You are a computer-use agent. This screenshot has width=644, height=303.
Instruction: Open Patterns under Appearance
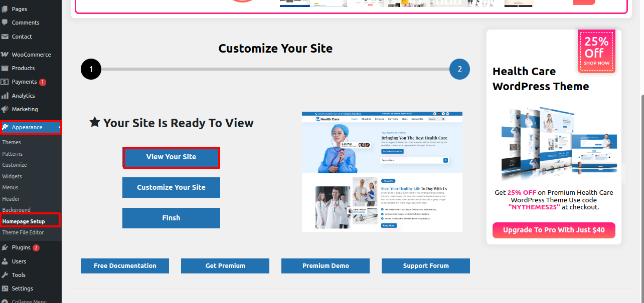13,154
